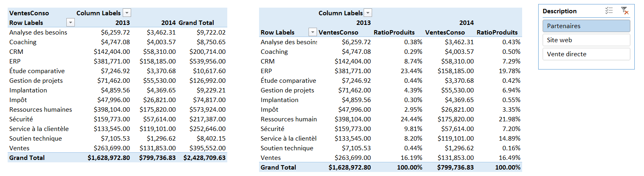Click the $2,428,709.63 grand total cell
644x176 pixels.
[x=204, y=158]
